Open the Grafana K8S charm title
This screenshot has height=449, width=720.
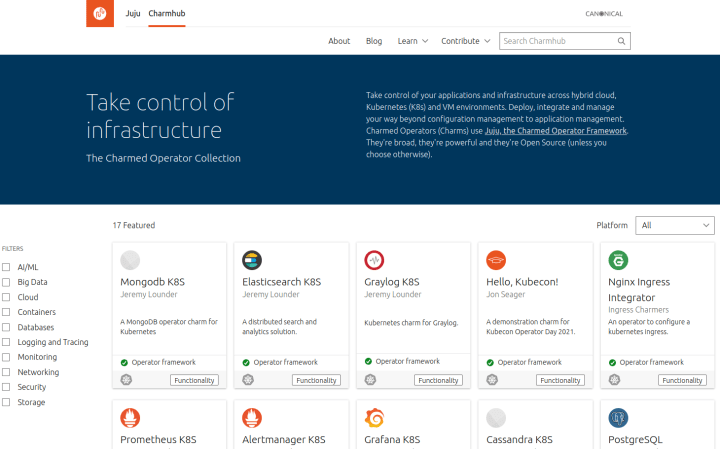click(392, 439)
